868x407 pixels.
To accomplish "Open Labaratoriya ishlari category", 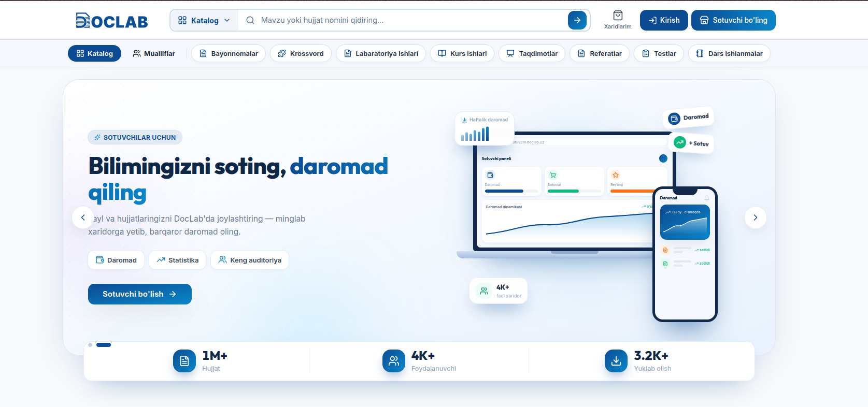I will tap(381, 53).
